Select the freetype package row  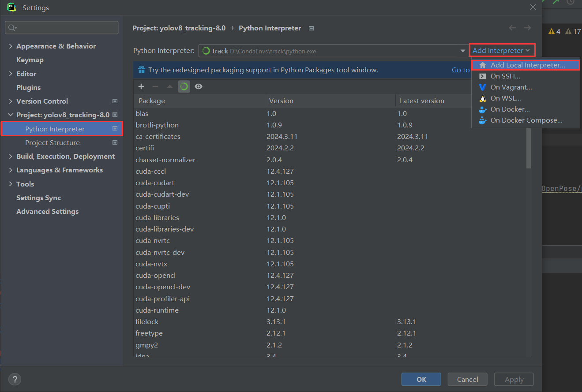point(330,333)
